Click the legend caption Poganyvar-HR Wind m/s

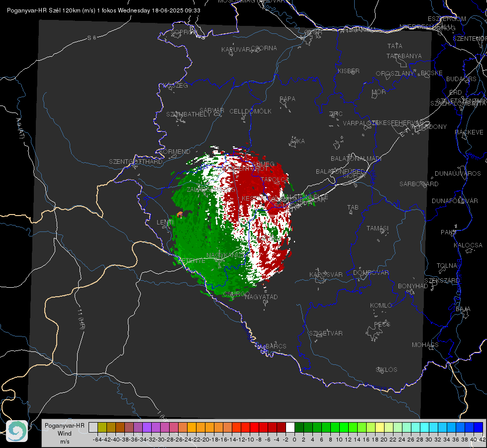pos(65,434)
